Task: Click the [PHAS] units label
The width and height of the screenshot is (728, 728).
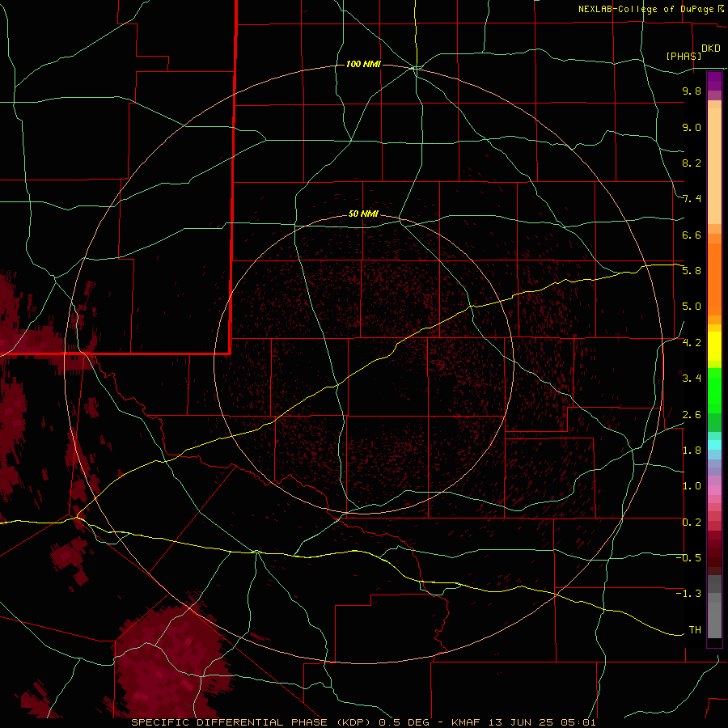Action: tap(684, 56)
